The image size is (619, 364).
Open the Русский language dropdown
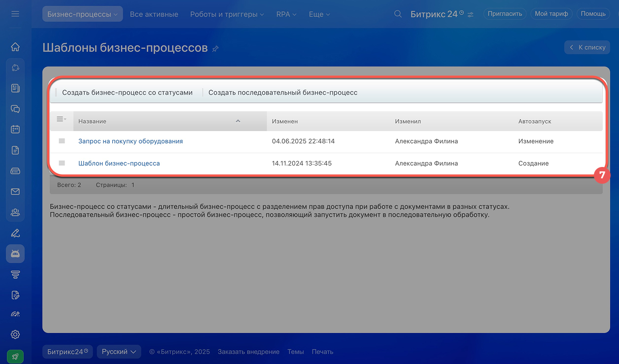coord(119,352)
